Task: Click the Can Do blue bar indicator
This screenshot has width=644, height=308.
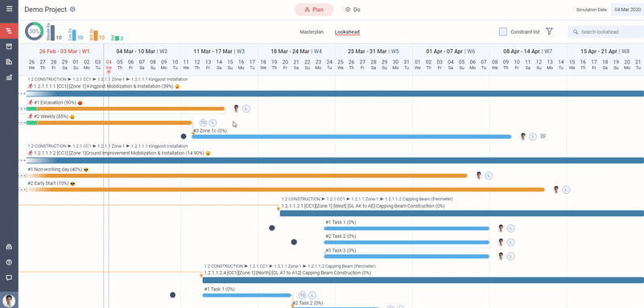Action: pyautogui.click(x=74, y=35)
